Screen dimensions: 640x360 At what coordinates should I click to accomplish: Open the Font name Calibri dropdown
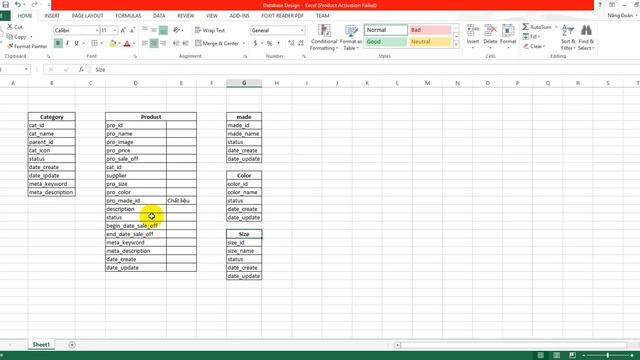point(97,31)
